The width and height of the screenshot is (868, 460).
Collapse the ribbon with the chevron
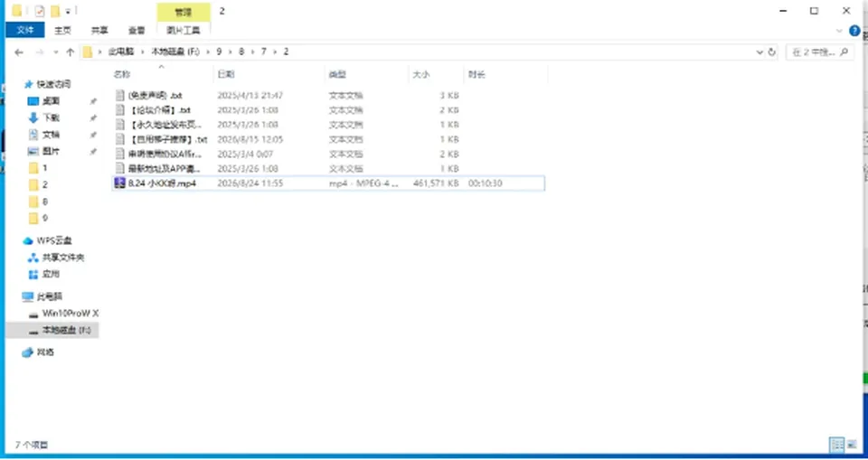pyautogui.click(x=840, y=31)
